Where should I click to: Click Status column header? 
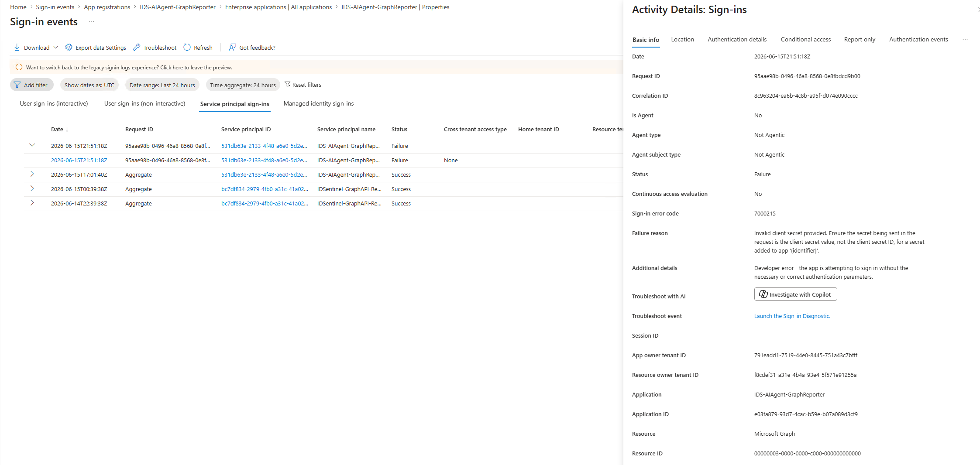[399, 129]
